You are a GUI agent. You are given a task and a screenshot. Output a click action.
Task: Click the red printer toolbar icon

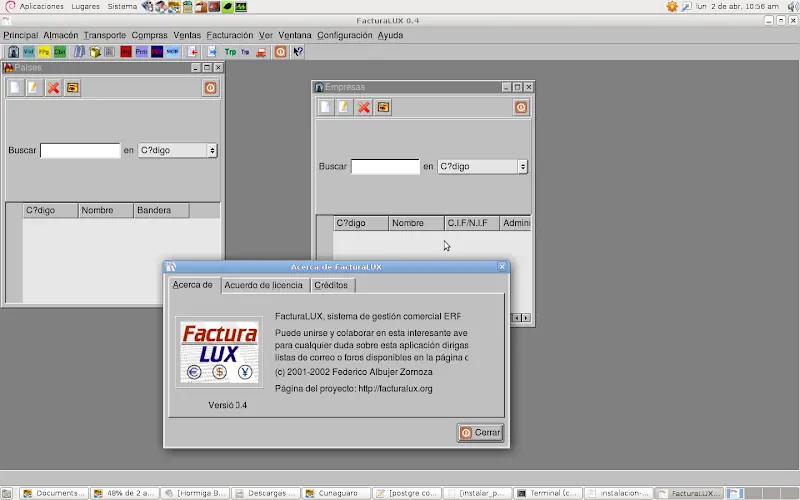[261, 52]
